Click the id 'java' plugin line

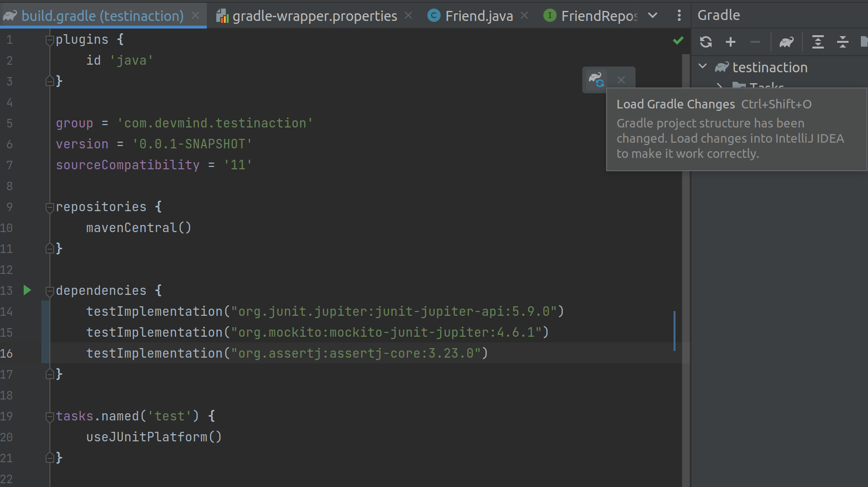[120, 60]
